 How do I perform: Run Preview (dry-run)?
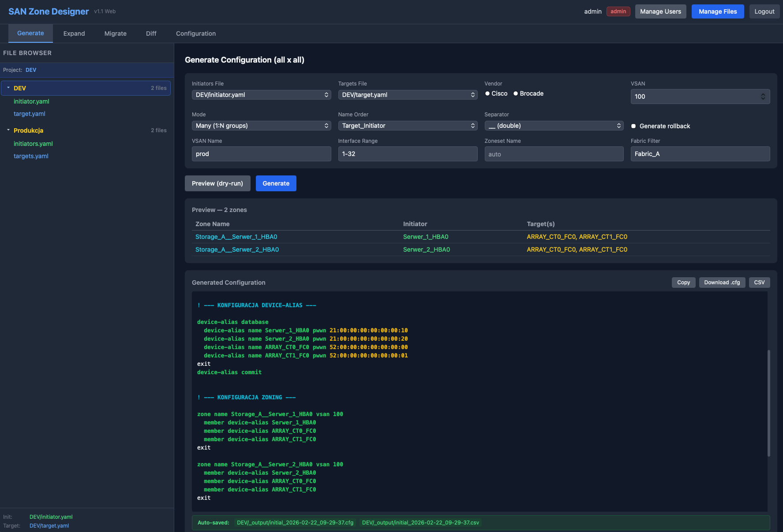pos(217,183)
